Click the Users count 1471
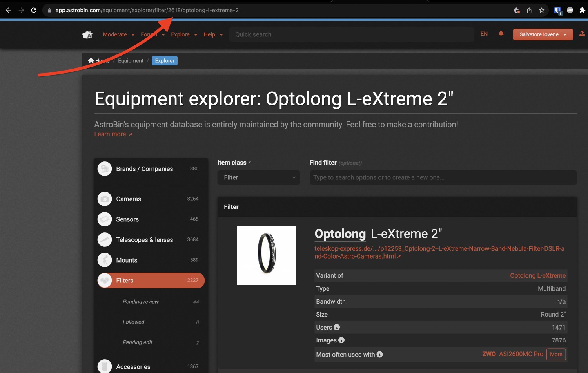588x373 pixels. coord(559,327)
